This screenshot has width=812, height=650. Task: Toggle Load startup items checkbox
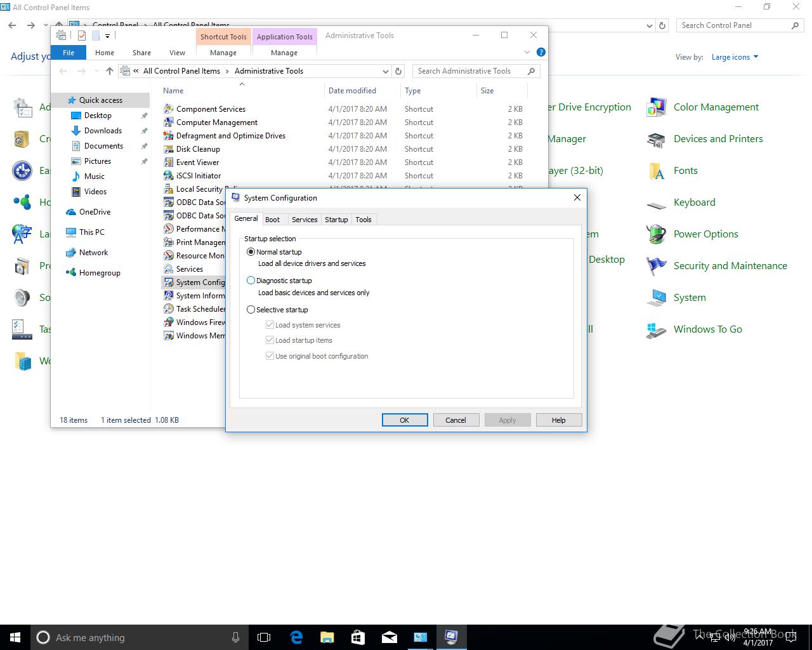(x=270, y=340)
